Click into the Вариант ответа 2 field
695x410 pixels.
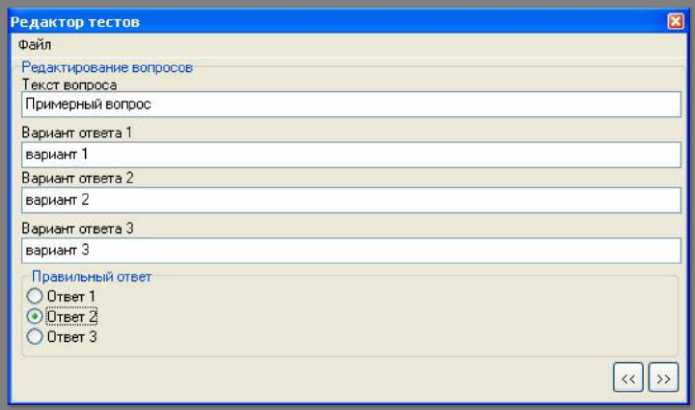click(351, 200)
